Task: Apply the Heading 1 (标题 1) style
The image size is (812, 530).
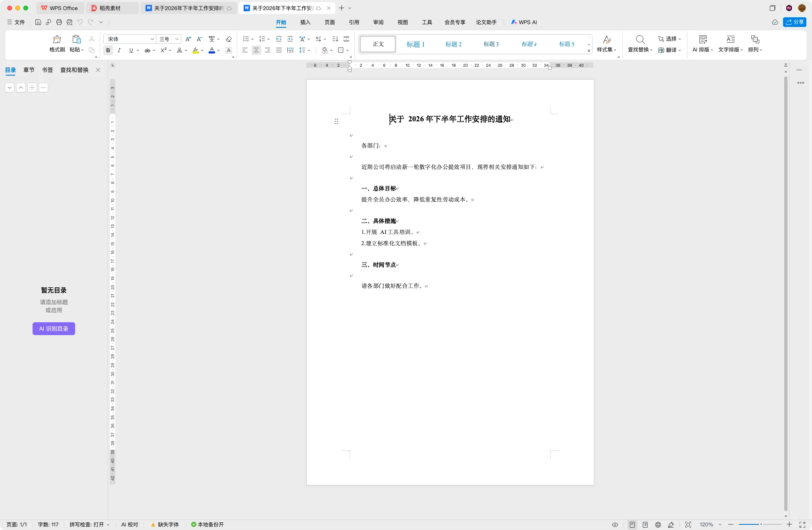Action: (x=416, y=44)
